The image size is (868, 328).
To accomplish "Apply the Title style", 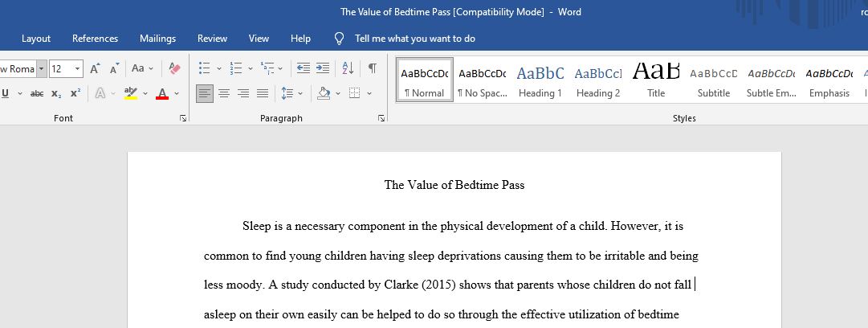I will pyautogui.click(x=656, y=80).
